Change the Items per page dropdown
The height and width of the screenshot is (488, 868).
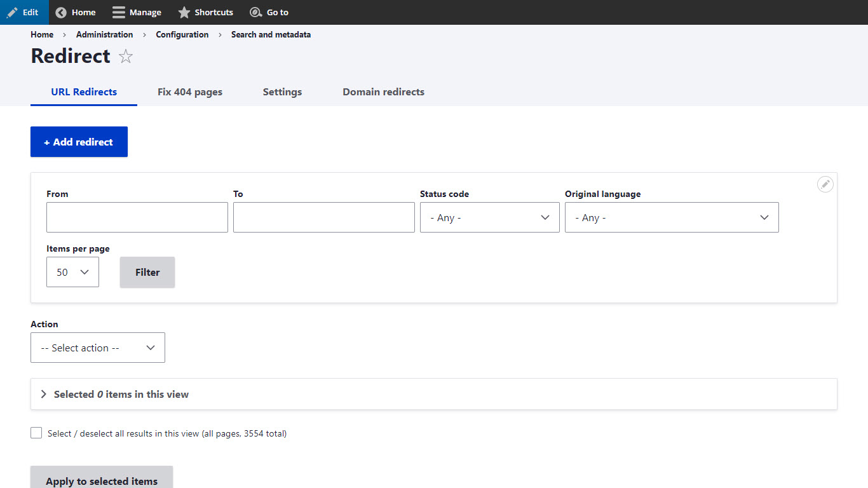click(x=72, y=272)
